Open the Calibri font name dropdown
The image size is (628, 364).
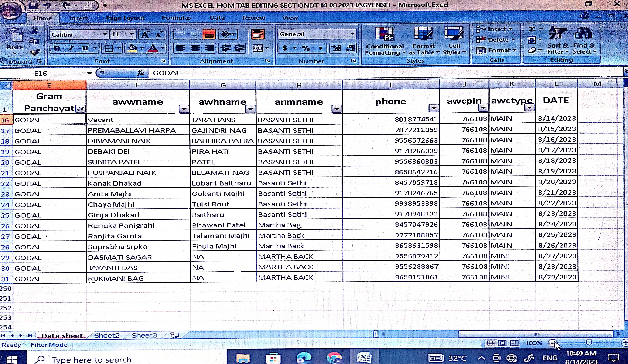pyautogui.click(x=105, y=34)
